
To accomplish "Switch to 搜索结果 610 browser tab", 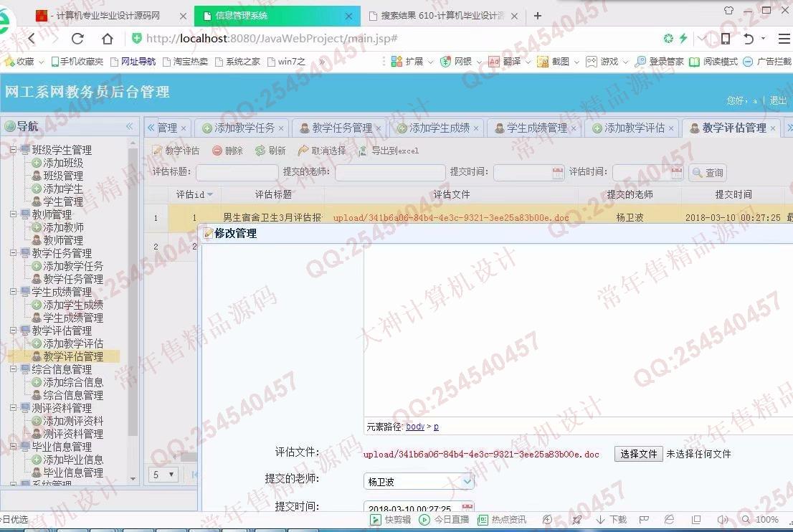I will tap(442, 16).
